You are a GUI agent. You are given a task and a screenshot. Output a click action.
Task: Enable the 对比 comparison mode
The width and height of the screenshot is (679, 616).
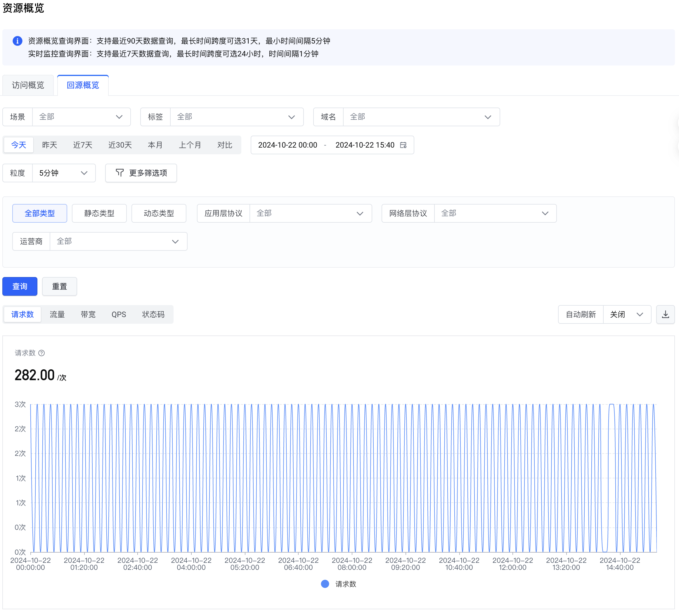225,145
